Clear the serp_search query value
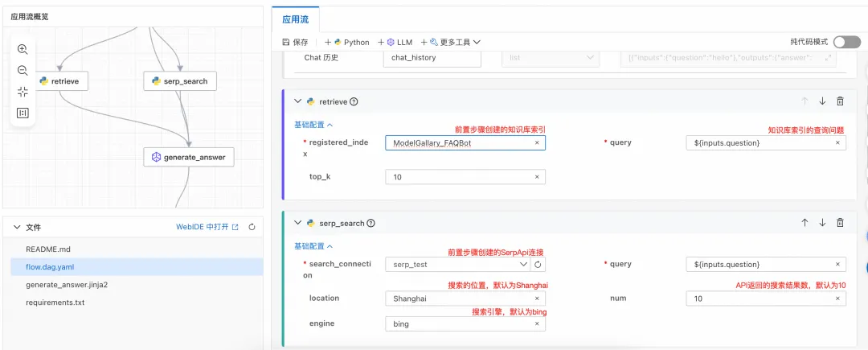Viewport: 868px width, 350px height. (837, 265)
